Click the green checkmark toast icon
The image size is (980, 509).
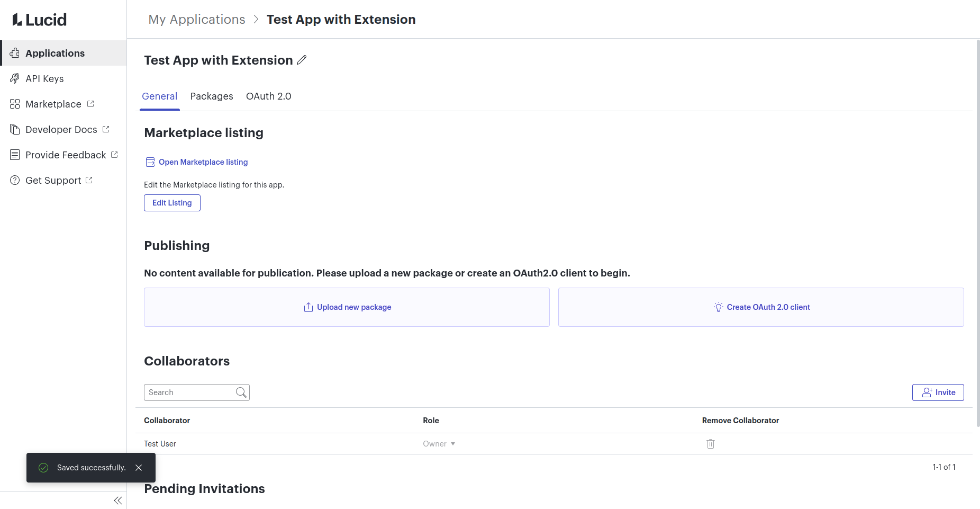44,468
